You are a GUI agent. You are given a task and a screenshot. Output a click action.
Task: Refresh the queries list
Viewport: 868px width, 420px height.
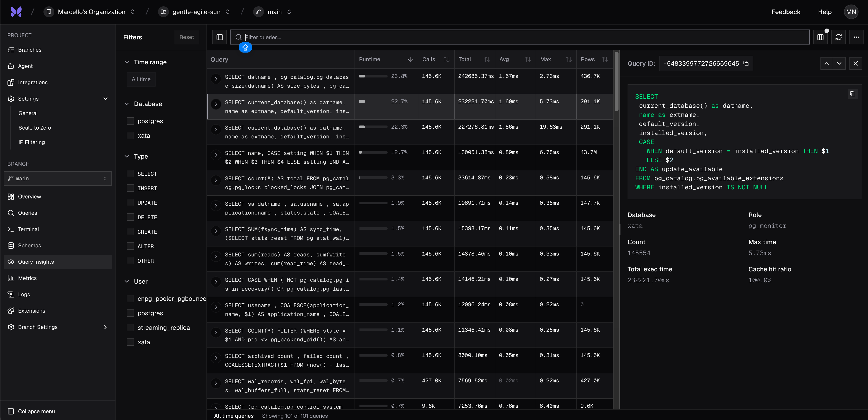[839, 37]
